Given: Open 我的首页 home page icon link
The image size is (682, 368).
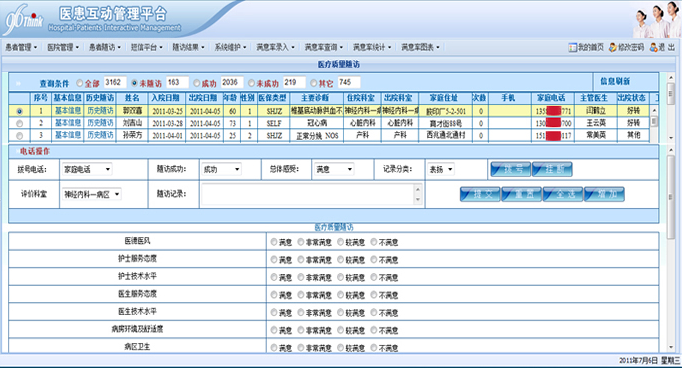Looking at the screenshot, I should tap(585, 47).
